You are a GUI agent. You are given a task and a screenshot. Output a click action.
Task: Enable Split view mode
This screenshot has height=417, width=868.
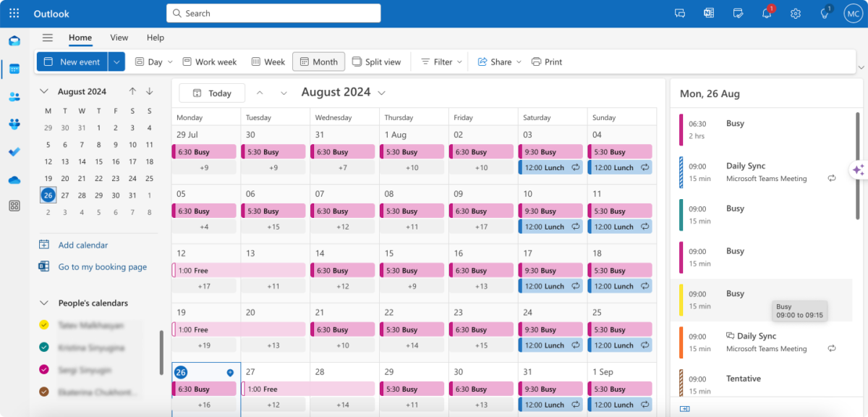[x=377, y=62]
